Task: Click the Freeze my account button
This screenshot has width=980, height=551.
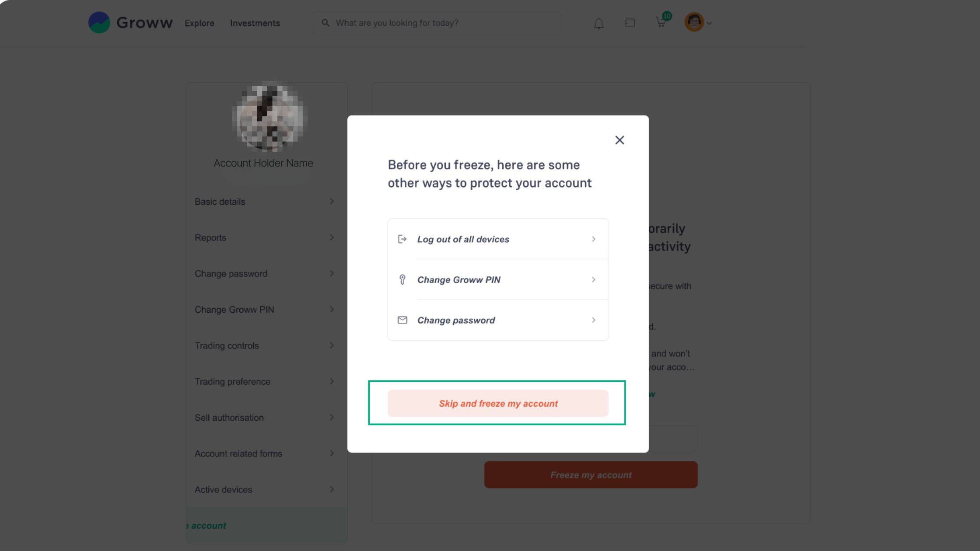Action: (x=591, y=475)
